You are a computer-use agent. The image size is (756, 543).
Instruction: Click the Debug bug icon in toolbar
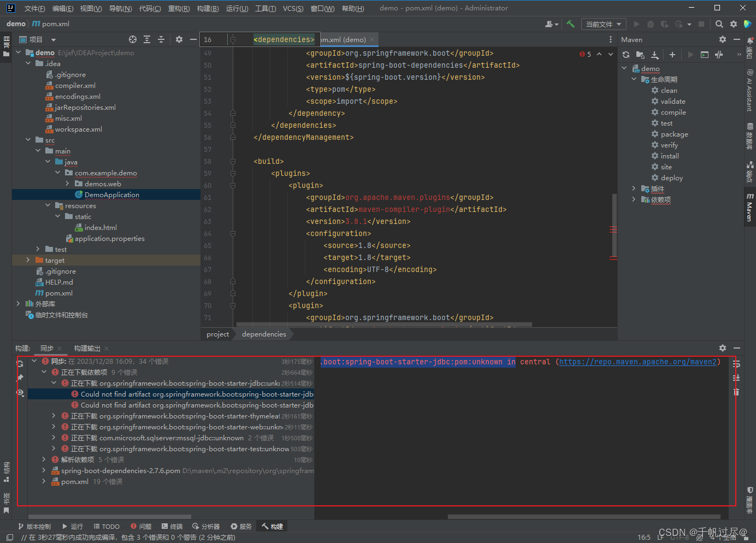650,24
